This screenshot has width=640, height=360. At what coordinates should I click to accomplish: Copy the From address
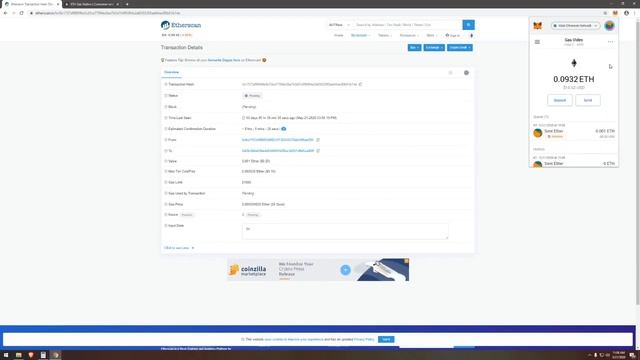tap(318, 140)
